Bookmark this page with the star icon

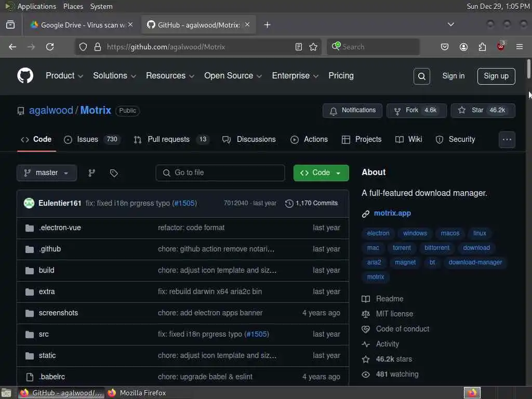[x=313, y=47]
